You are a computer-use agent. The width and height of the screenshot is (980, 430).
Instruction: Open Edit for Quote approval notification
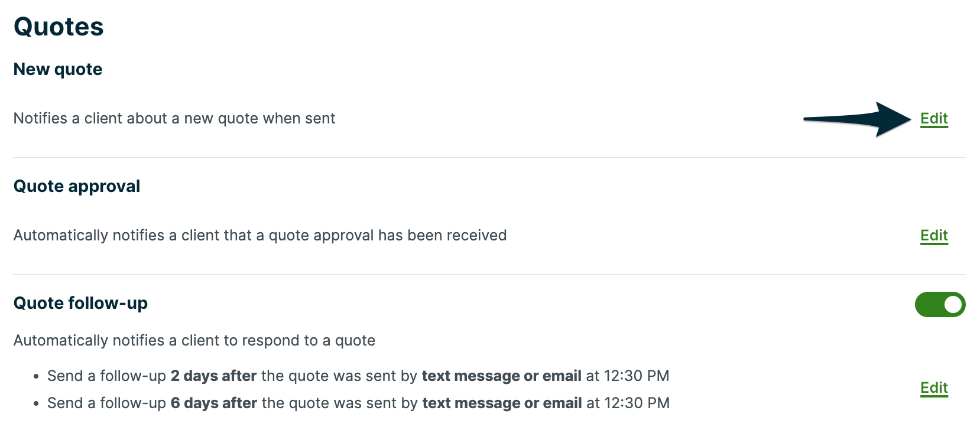pyautogui.click(x=934, y=236)
